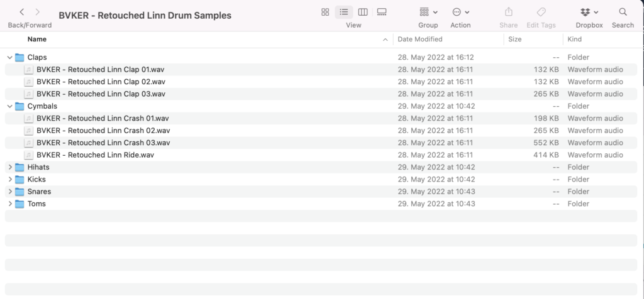Click the Share toolbar icon

pos(508,12)
